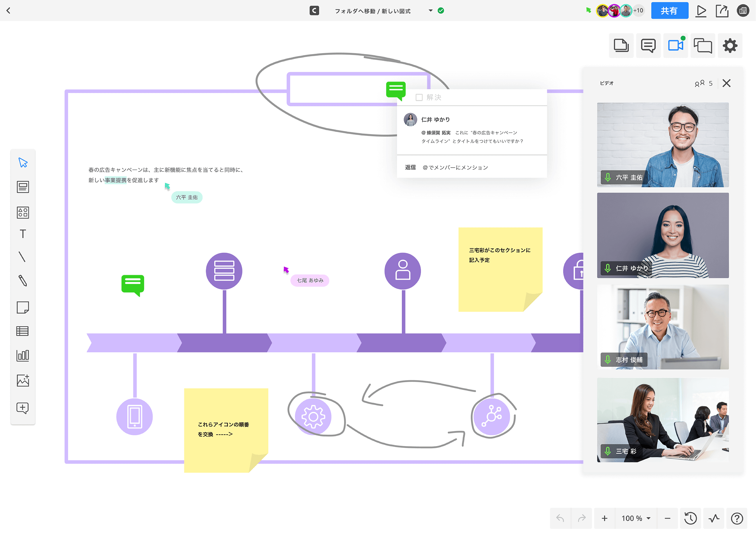Click the blue 共有 share button

pos(669,11)
